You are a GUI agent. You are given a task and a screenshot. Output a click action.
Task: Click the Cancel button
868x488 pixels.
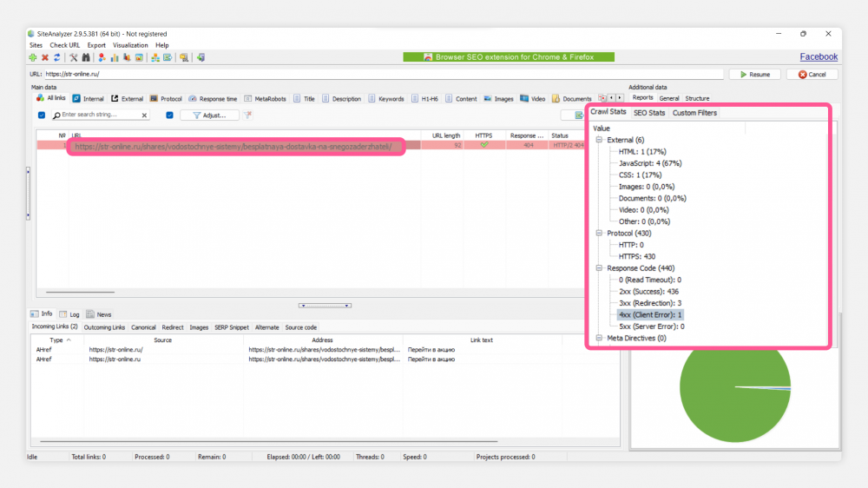click(x=812, y=74)
